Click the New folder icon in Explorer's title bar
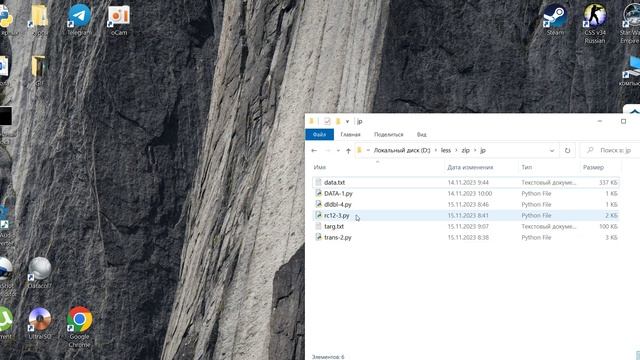 pos(338,121)
